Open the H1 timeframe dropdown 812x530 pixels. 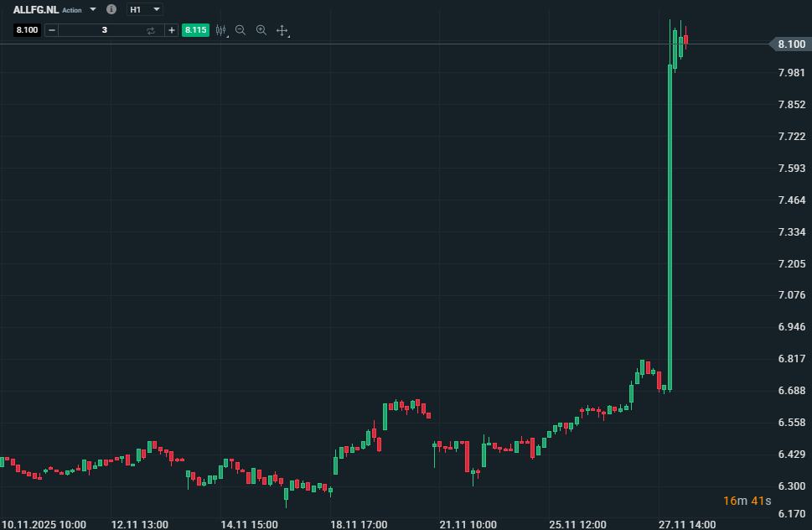click(144, 9)
